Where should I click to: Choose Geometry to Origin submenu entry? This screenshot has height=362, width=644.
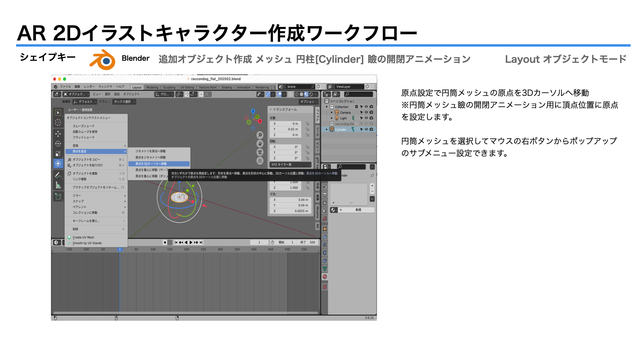click(x=159, y=151)
